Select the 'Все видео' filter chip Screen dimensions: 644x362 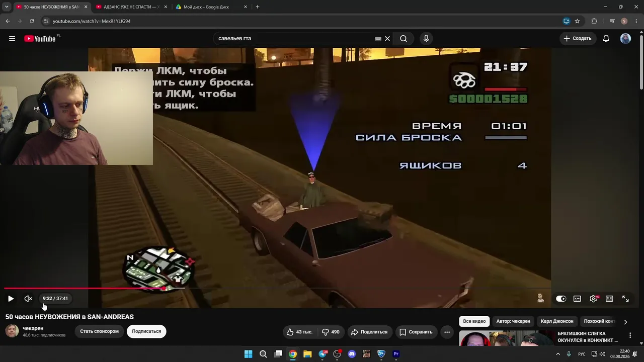(474, 321)
